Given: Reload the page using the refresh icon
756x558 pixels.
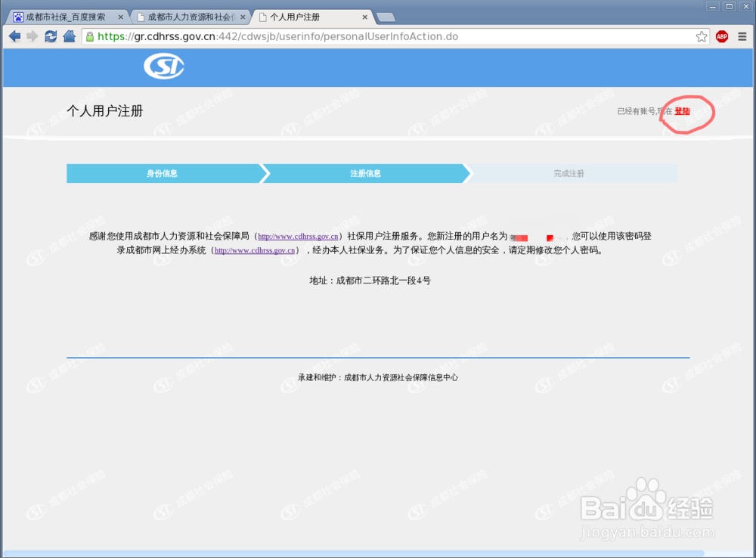Looking at the screenshot, I should pyautogui.click(x=51, y=36).
